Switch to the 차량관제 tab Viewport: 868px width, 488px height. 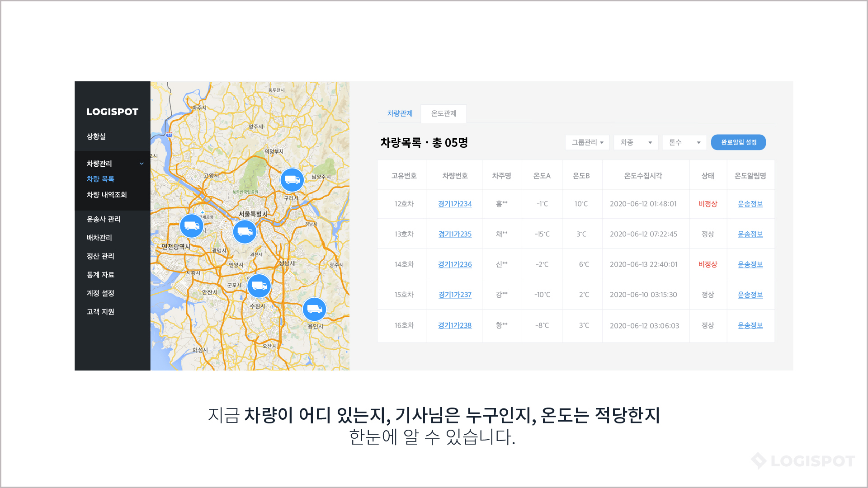400,113
